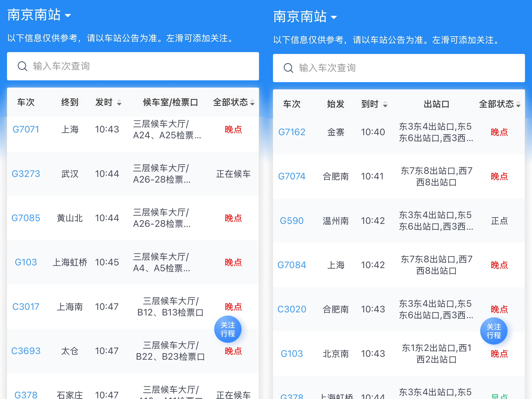Screen dimensions: 532x399
Task: Focus train number search field in arrivals panel
Action: pos(399,68)
